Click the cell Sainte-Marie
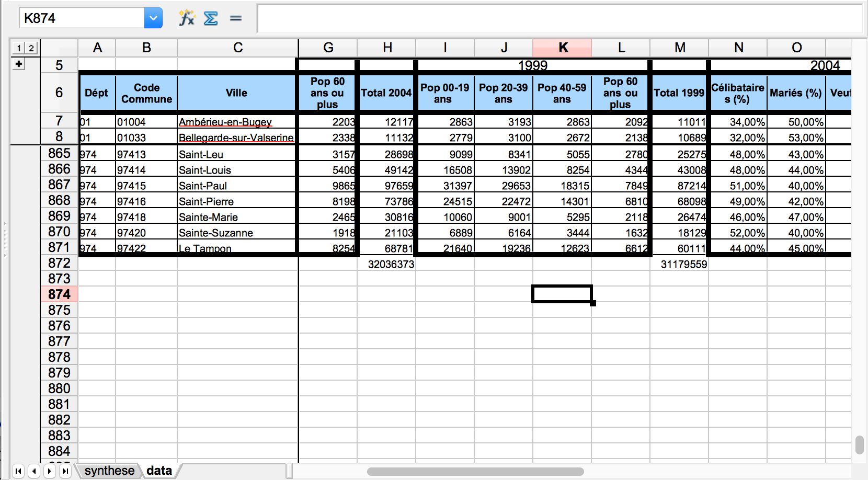 (x=237, y=217)
